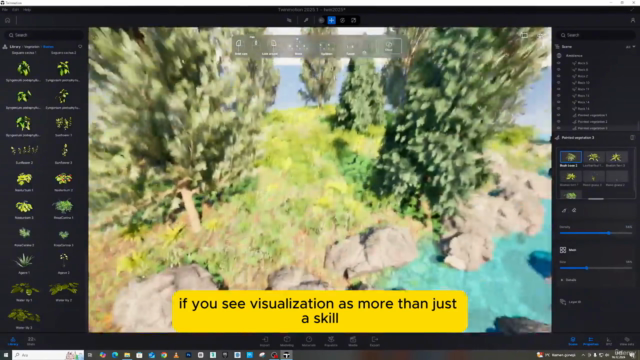Click the Scene panel search field

tap(596, 35)
